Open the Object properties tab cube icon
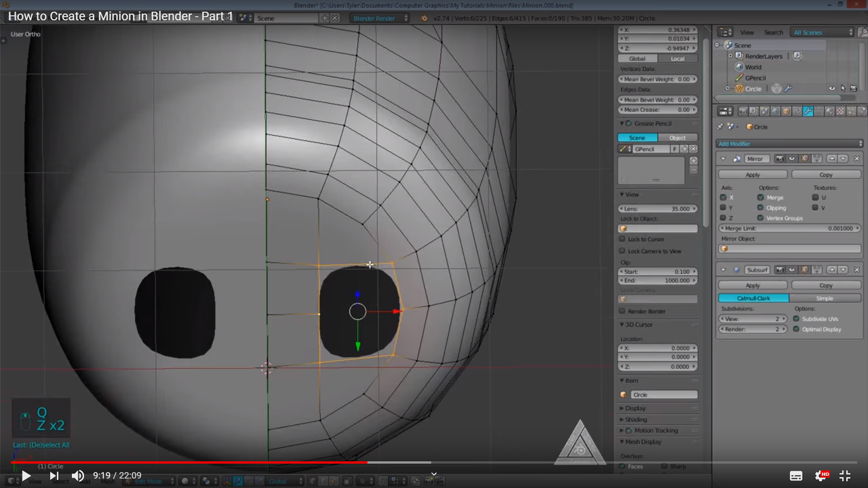 click(787, 111)
